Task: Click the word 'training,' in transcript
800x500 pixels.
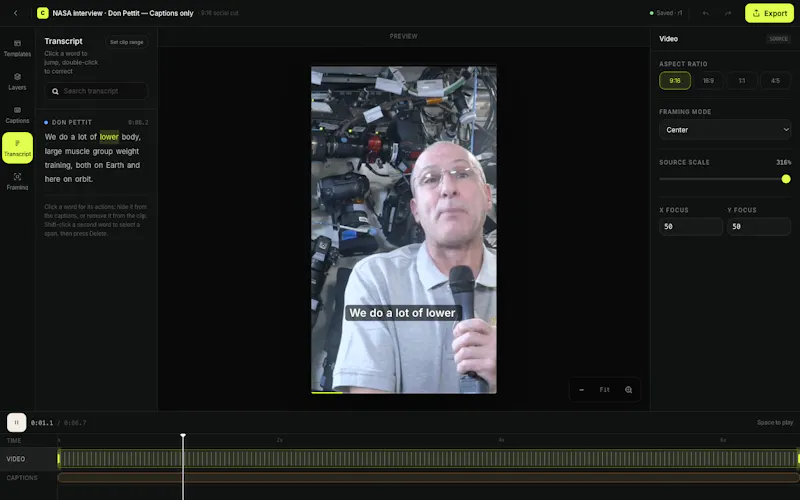Action: 58,165
